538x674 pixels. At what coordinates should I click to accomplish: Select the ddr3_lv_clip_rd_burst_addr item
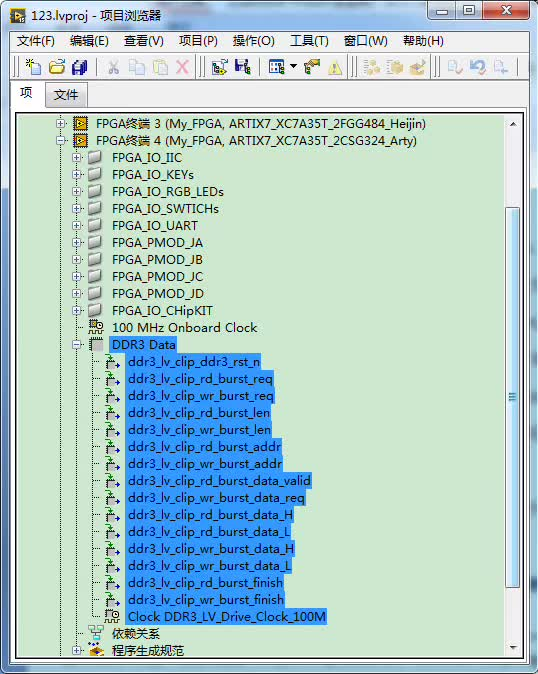205,447
